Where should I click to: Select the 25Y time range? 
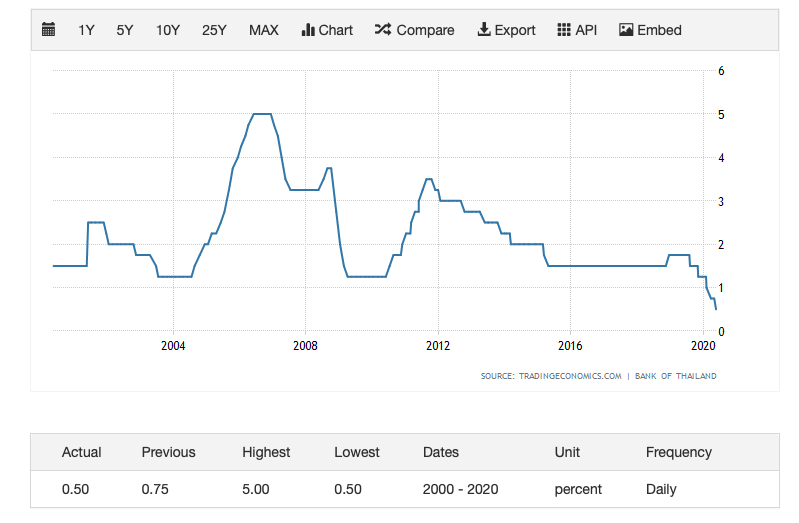click(214, 30)
